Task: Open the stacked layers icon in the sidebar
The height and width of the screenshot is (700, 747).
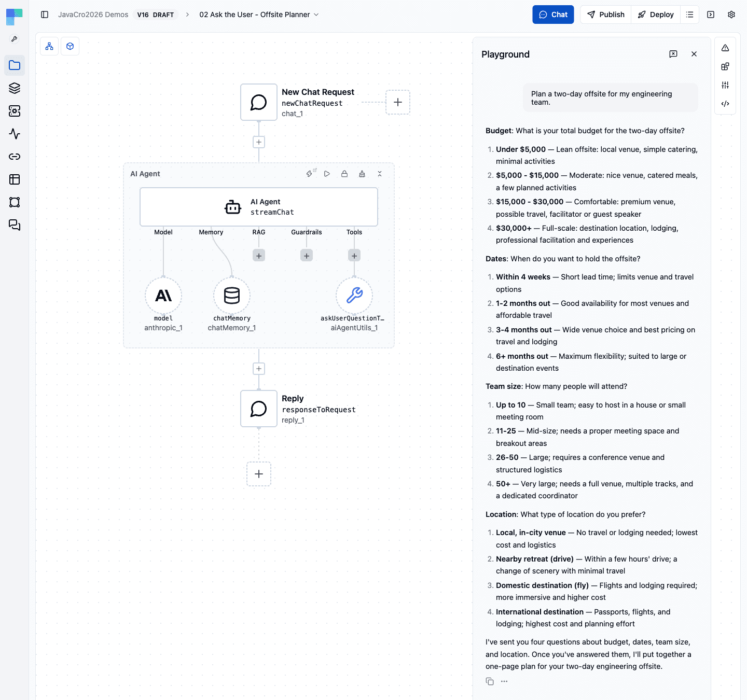Action: (15, 88)
